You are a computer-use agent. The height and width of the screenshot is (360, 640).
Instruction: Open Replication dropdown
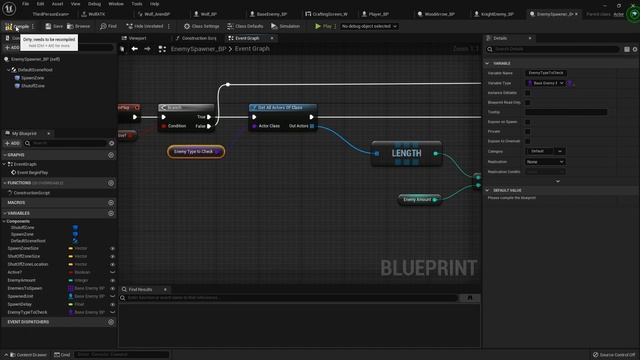pyautogui.click(x=545, y=162)
